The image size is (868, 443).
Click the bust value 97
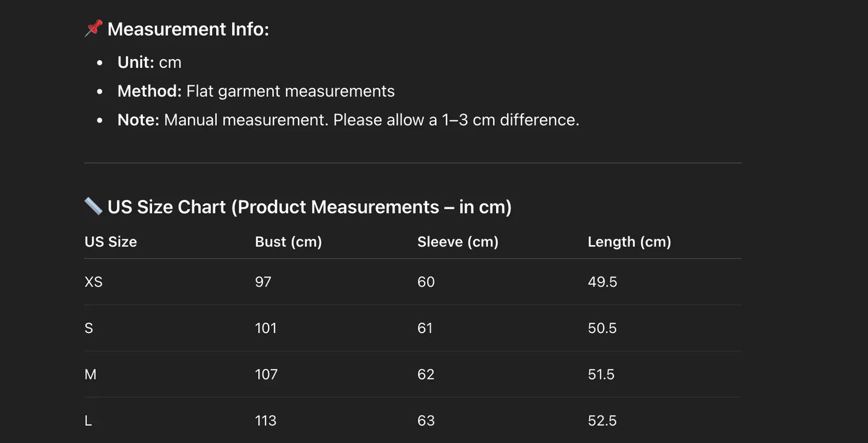(x=263, y=282)
